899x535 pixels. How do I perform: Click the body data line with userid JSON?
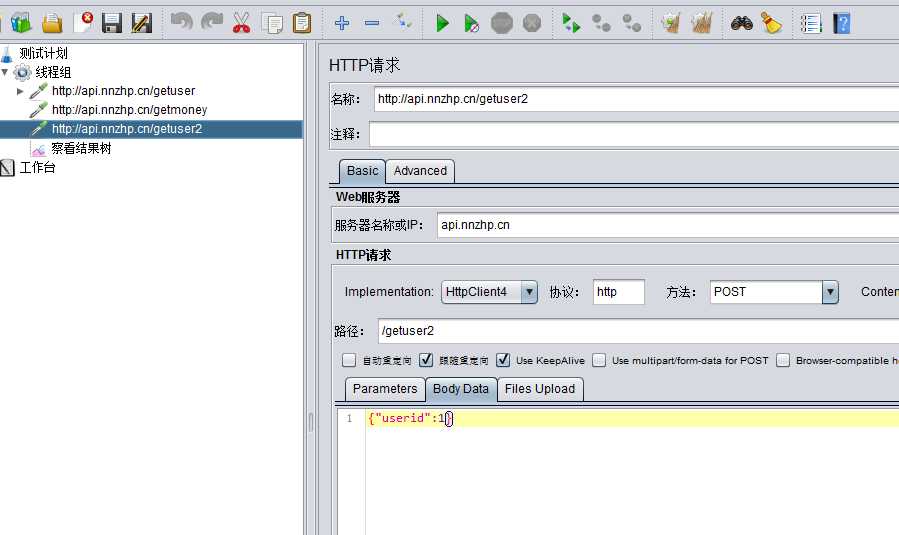click(x=632, y=419)
